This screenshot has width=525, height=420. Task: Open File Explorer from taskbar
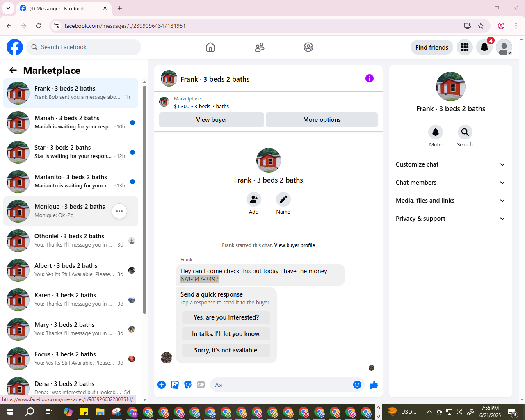100,412
